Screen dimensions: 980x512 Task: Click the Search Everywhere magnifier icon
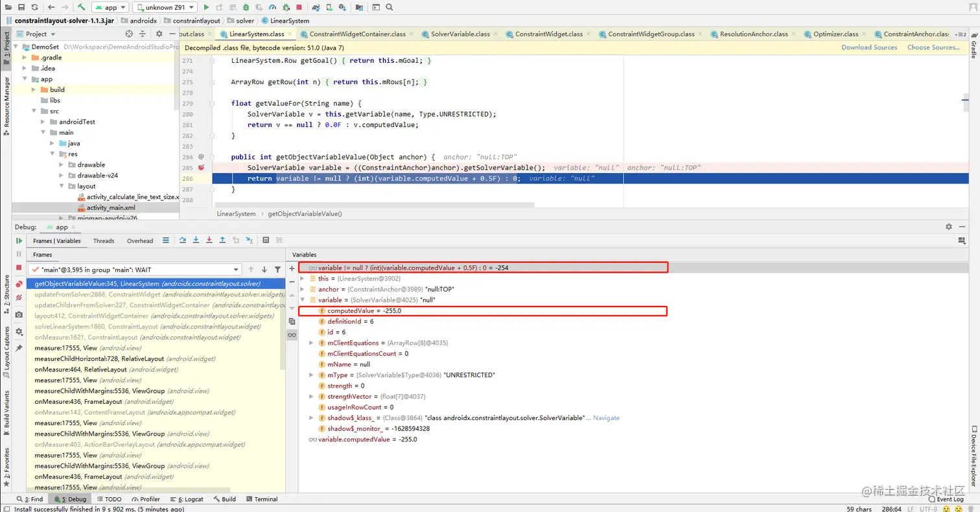(390, 7)
